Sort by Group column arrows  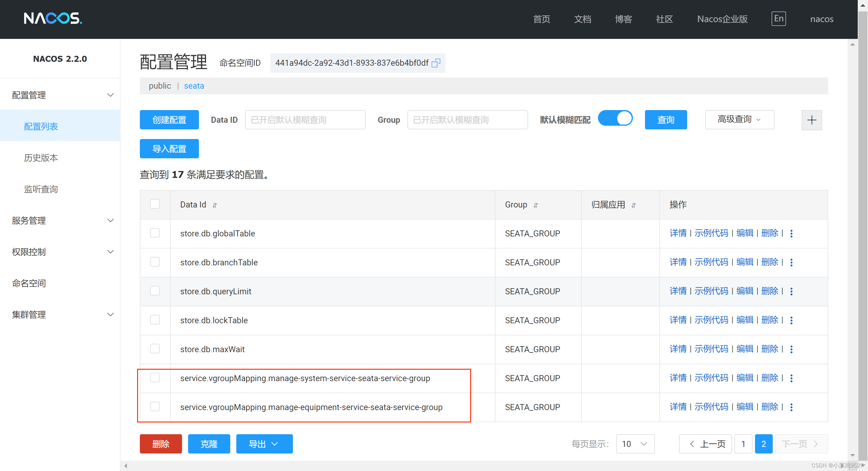click(536, 205)
